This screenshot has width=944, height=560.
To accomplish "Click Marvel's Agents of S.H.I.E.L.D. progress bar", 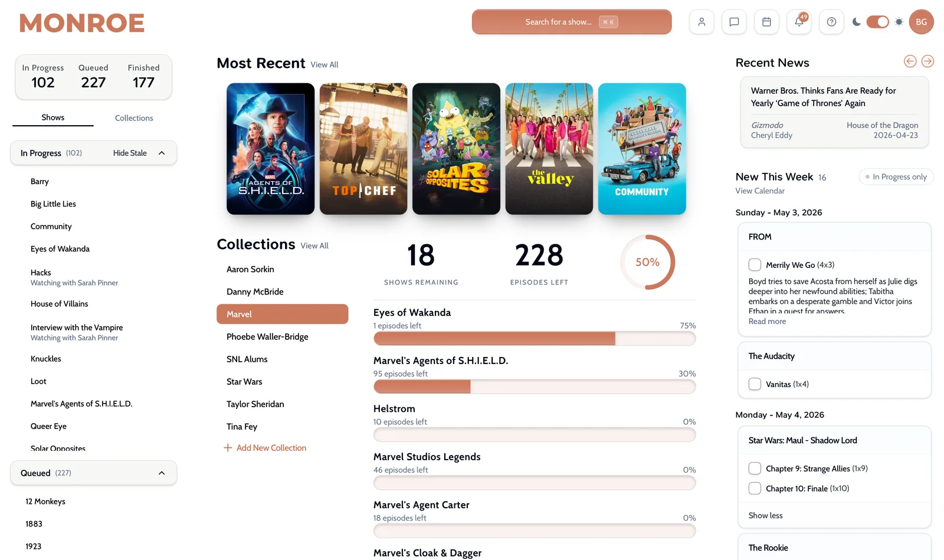I will point(534,387).
